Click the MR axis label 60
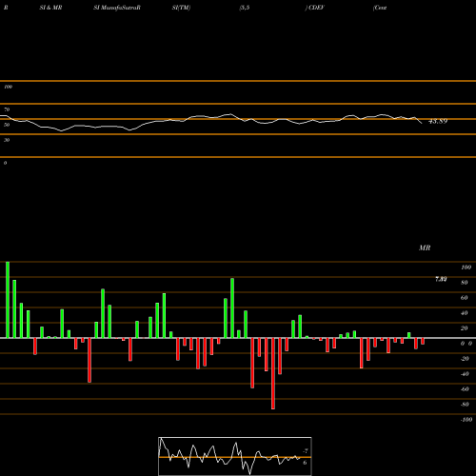 click(x=465, y=298)
